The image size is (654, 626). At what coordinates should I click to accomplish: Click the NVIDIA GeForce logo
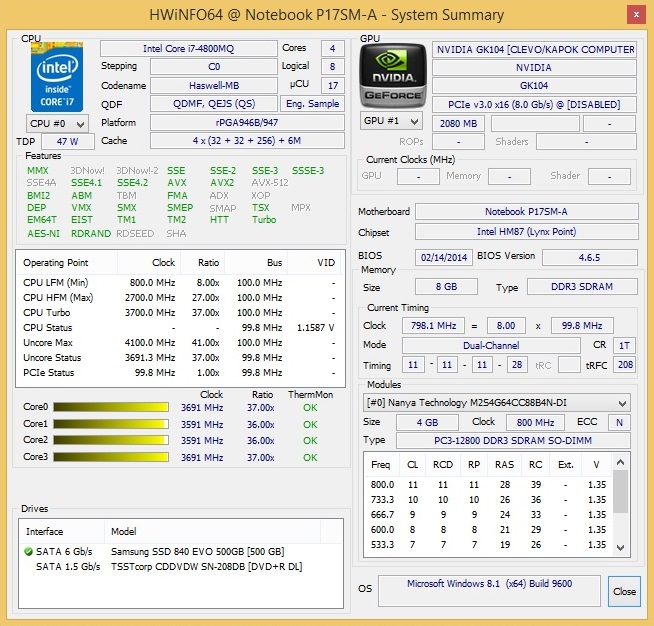[x=393, y=76]
